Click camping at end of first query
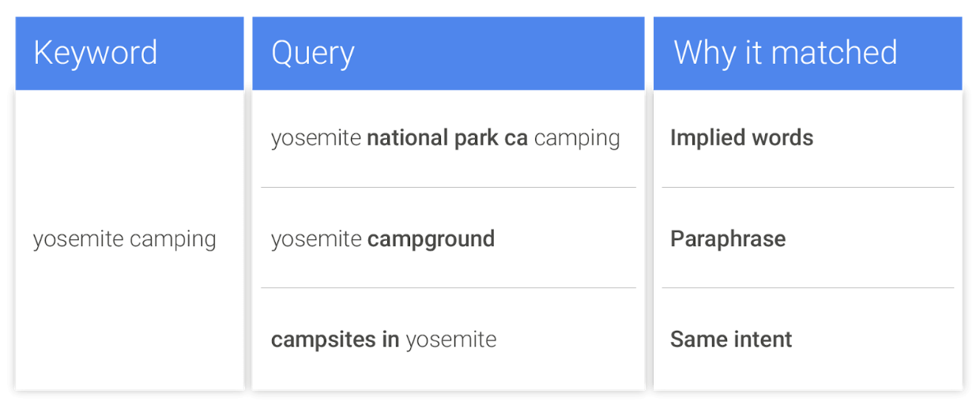980x409 pixels. [577, 139]
